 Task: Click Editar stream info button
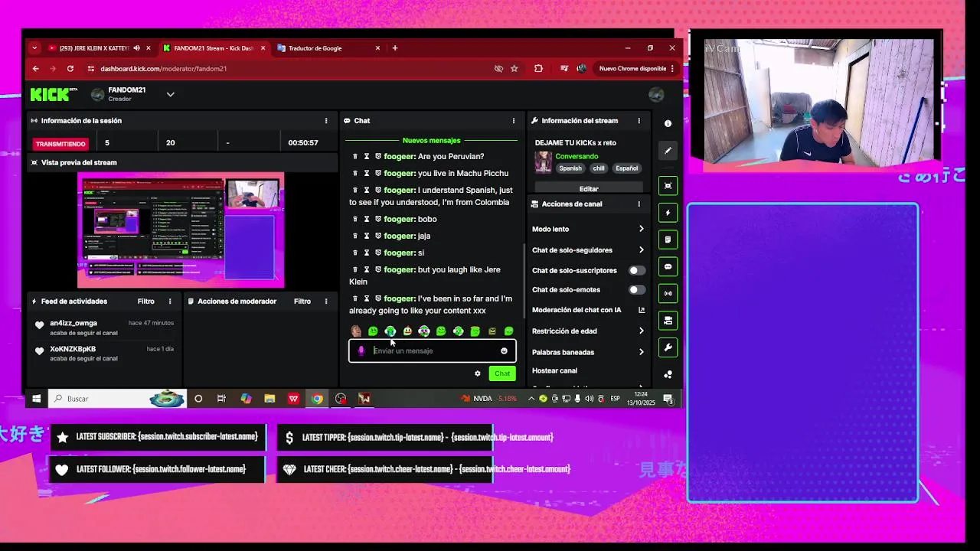589,188
